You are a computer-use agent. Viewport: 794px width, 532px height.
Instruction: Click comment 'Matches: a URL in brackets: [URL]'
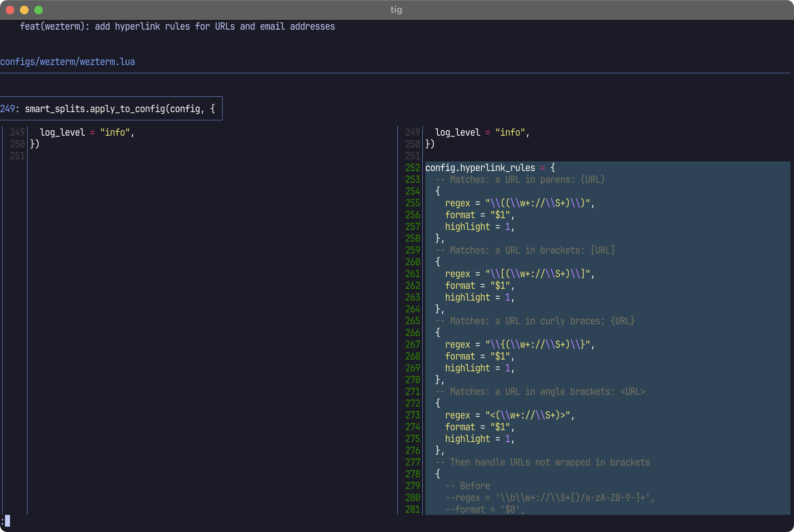tap(525, 250)
